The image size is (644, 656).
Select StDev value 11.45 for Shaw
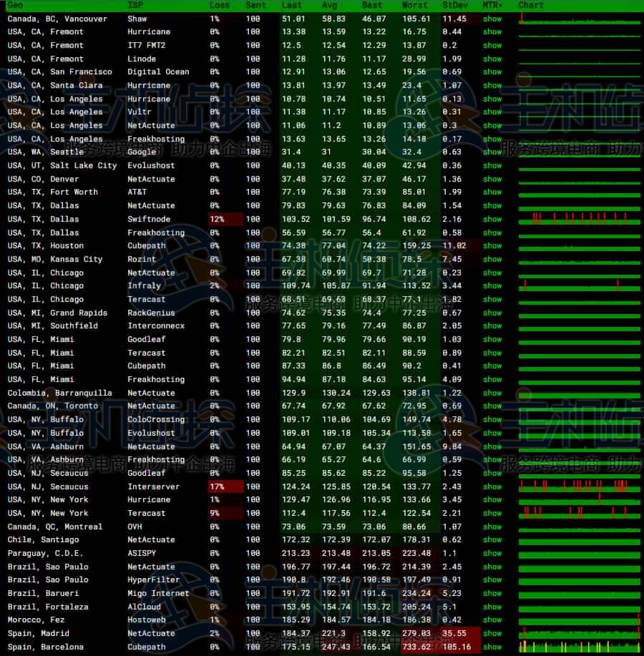tap(454, 19)
